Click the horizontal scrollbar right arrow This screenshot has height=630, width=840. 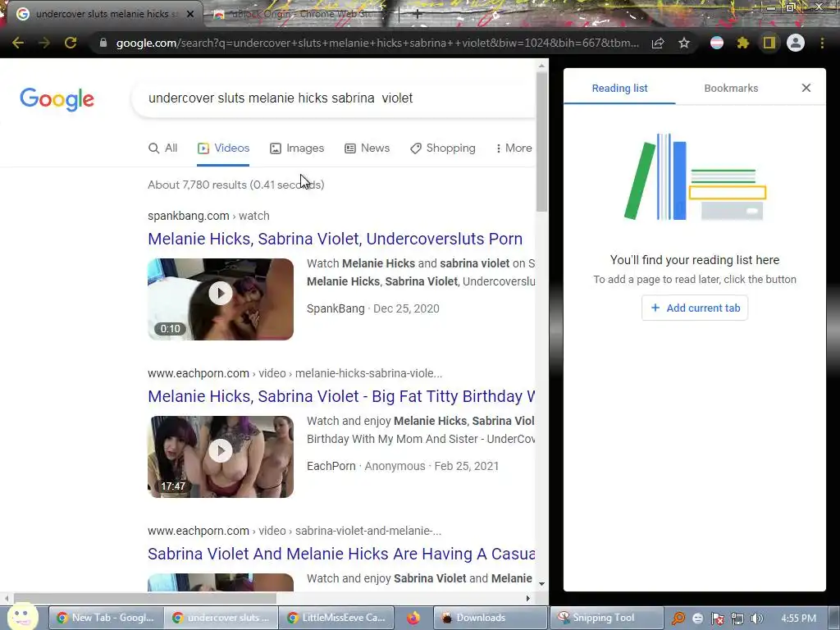click(527, 598)
